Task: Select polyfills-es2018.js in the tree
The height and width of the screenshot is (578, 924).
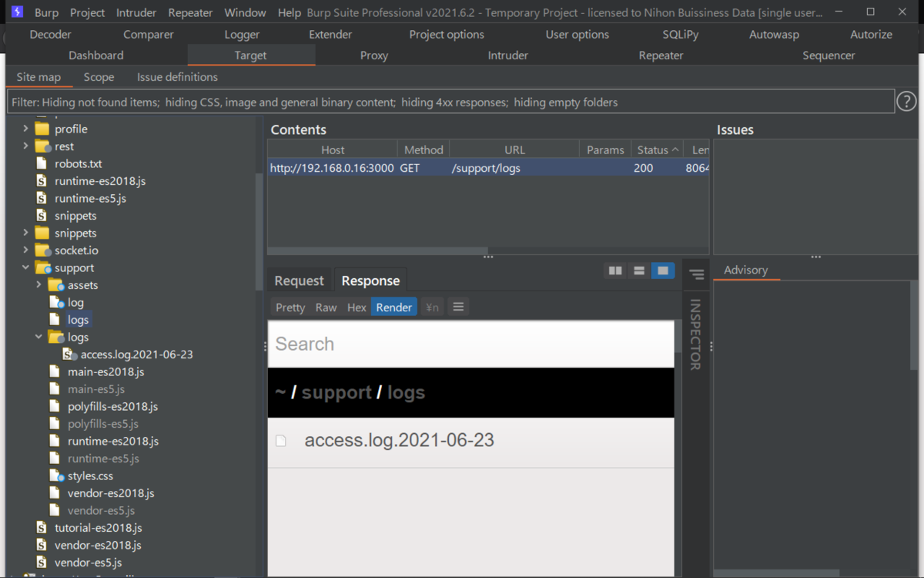Action: 112,406
